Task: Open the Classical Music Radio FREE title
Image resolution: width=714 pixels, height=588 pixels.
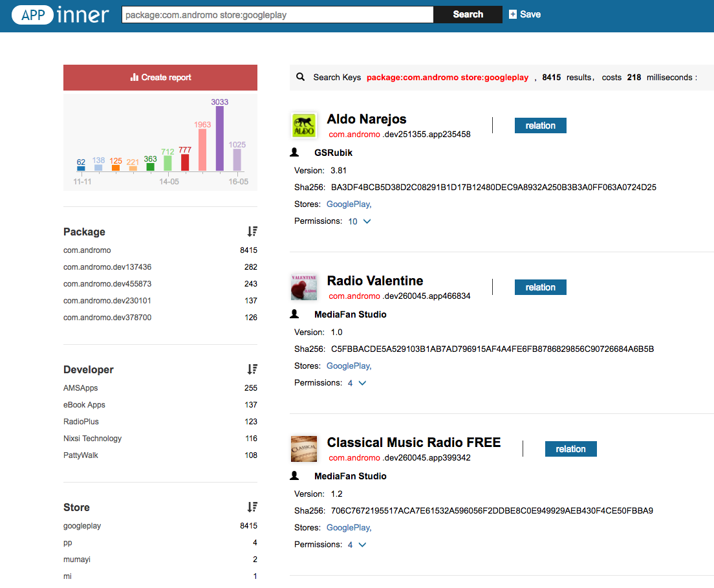Action: pos(413,442)
